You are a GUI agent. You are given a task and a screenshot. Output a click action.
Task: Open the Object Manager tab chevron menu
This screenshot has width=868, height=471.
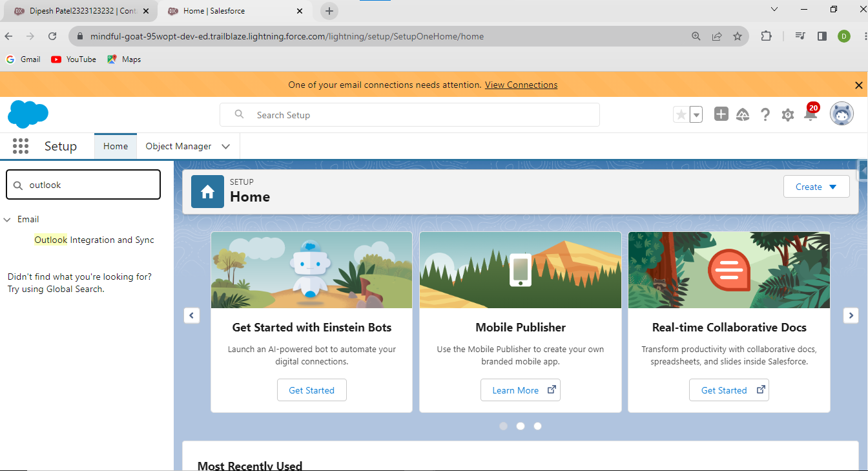[225, 146]
